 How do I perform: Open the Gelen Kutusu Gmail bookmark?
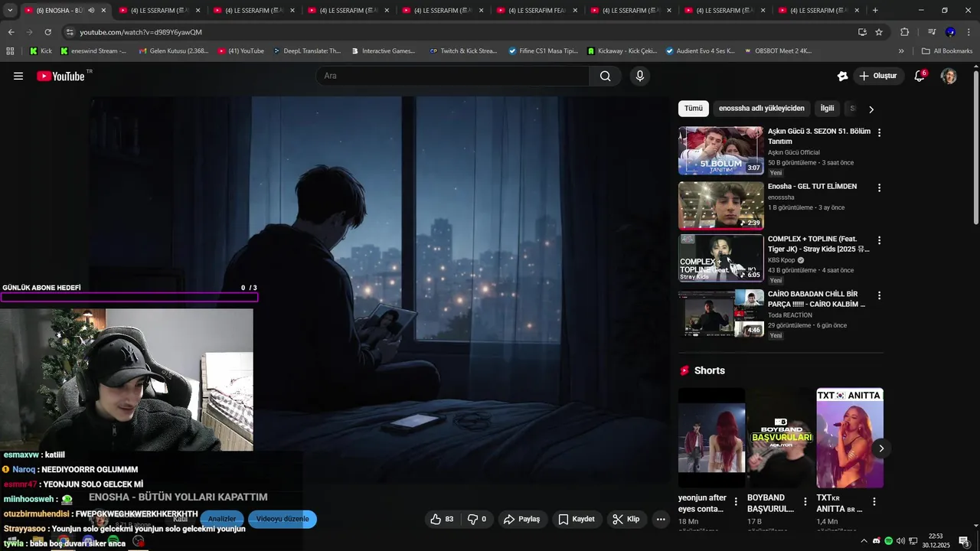(174, 51)
